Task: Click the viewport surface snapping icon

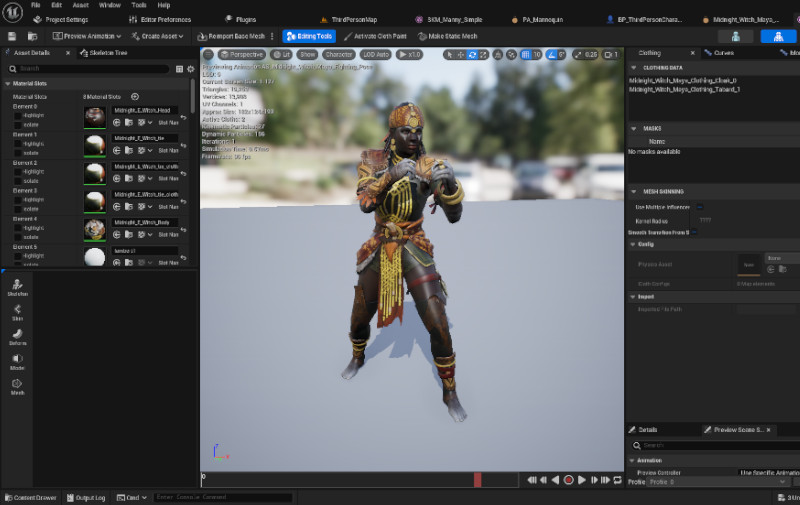Action: point(511,55)
